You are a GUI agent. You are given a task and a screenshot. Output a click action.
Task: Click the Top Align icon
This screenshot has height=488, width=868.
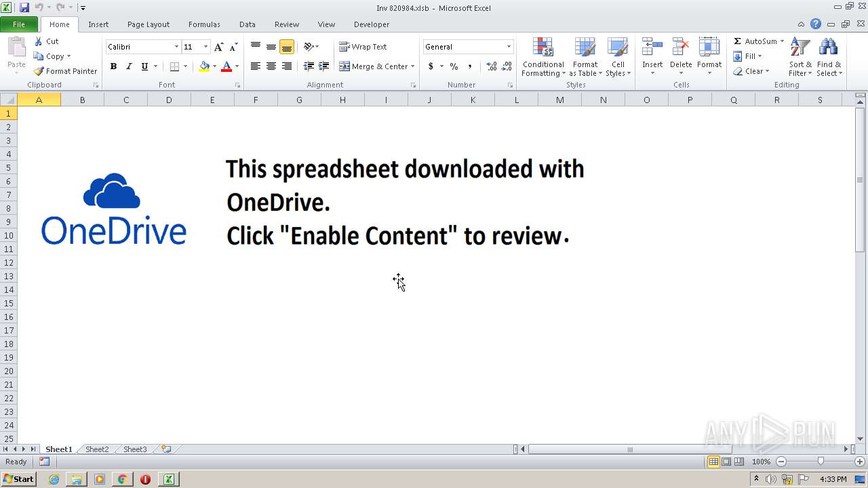coord(256,47)
